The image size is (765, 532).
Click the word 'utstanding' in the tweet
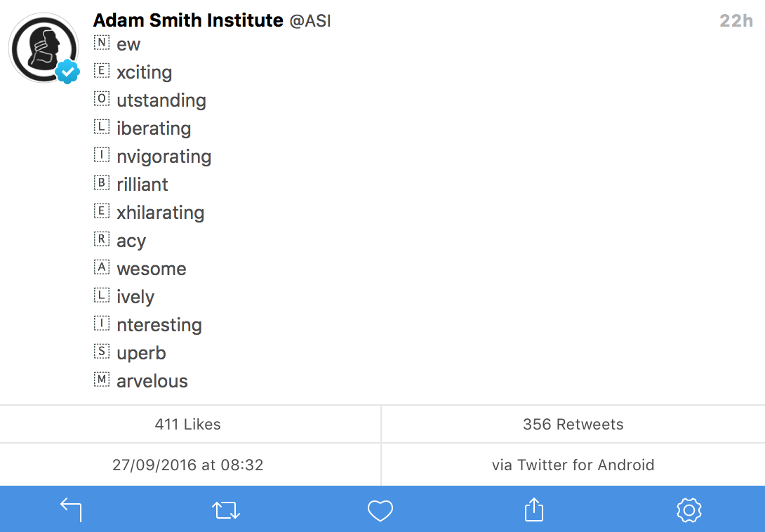(x=161, y=100)
